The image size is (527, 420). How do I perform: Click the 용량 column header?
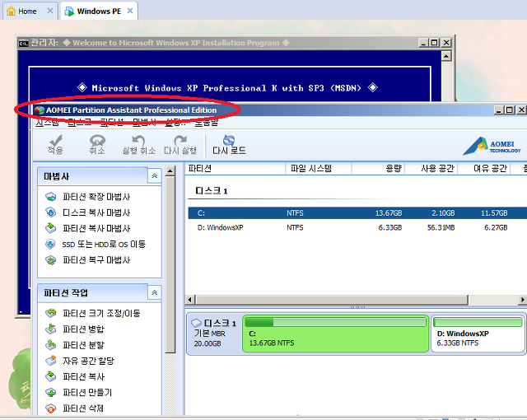click(379, 168)
